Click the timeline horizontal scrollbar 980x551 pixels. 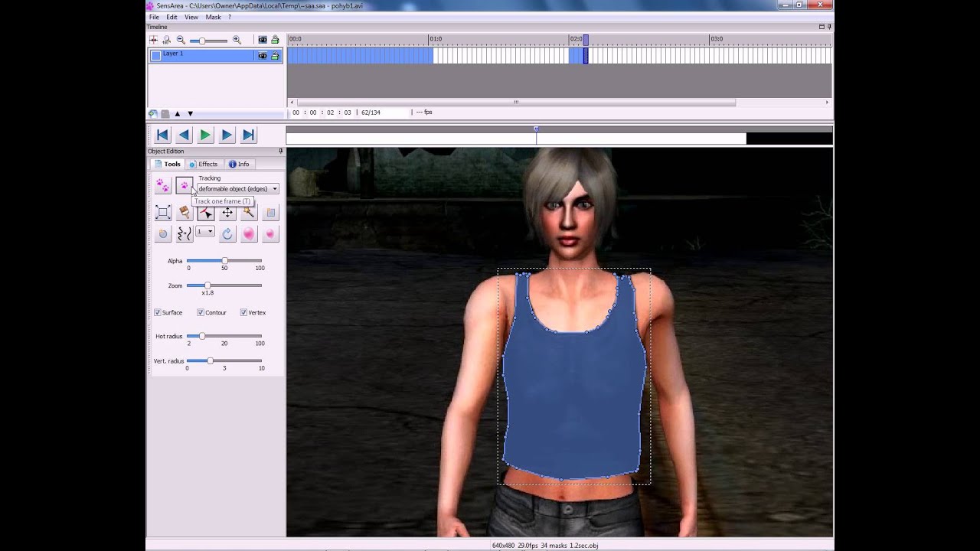pos(516,103)
